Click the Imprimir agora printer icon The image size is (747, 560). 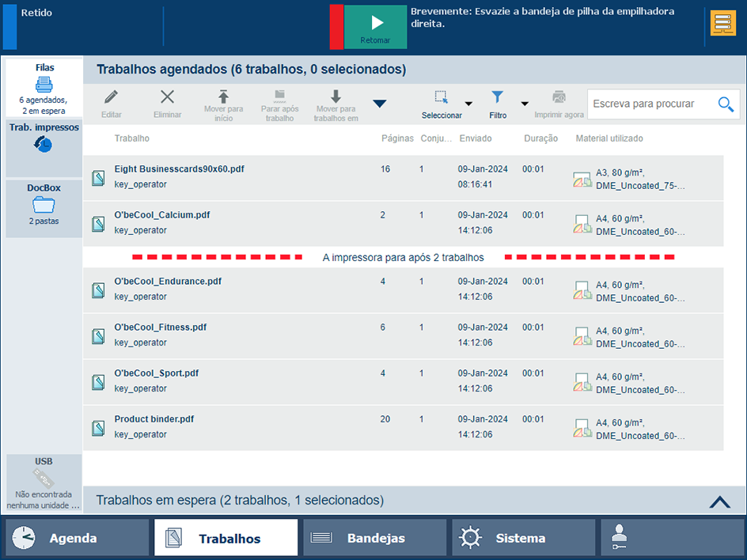[559, 97]
